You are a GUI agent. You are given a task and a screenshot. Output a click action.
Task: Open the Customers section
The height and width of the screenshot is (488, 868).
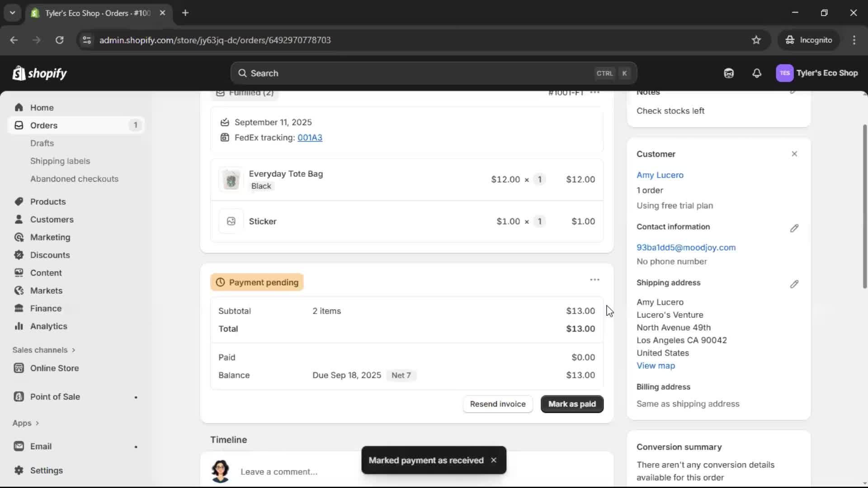pos(52,219)
